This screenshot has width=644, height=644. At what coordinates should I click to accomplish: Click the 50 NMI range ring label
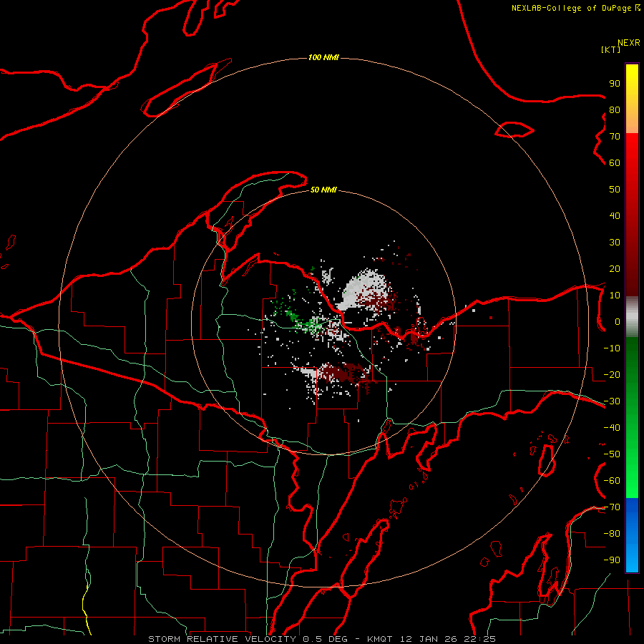(x=323, y=190)
